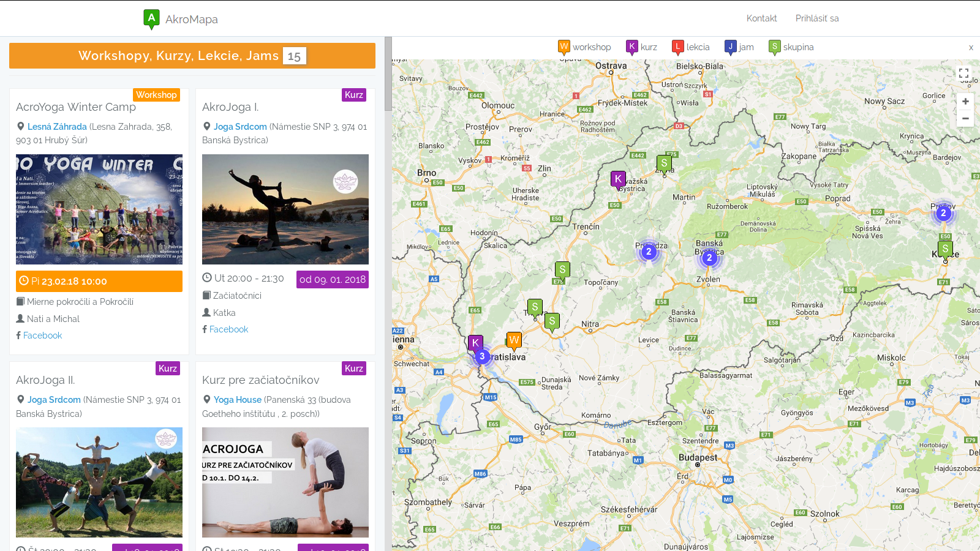The width and height of the screenshot is (980, 551).
Task: Expand the cluster of 2 near Prievidza
Action: point(649,252)
